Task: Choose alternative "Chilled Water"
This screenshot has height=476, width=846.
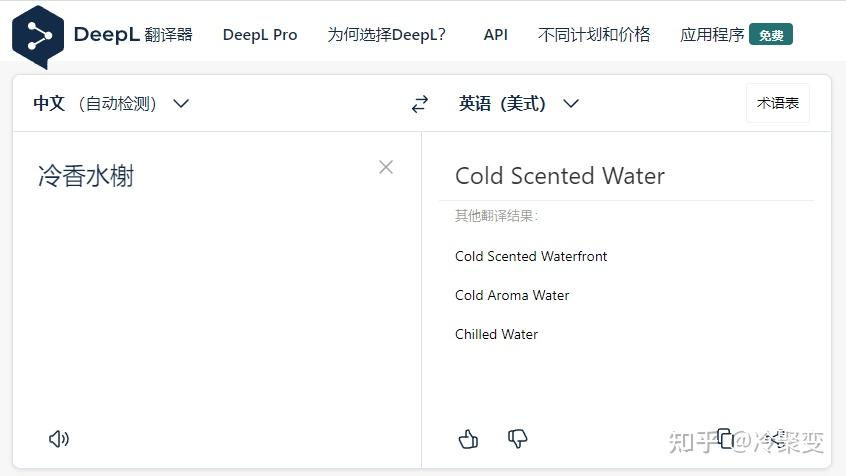Action: click(x=496, y=334)
